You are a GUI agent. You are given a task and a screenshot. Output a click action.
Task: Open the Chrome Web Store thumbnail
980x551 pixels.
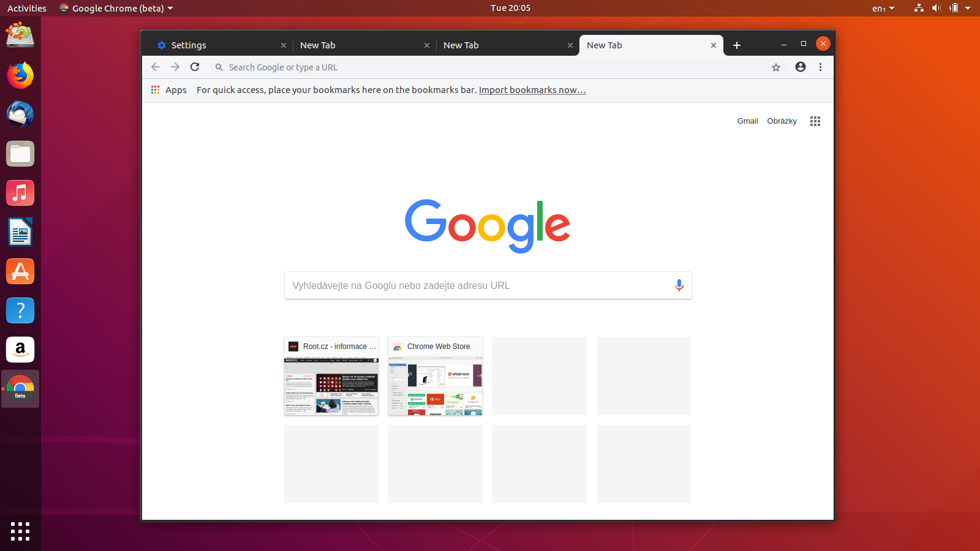[435, 376]
